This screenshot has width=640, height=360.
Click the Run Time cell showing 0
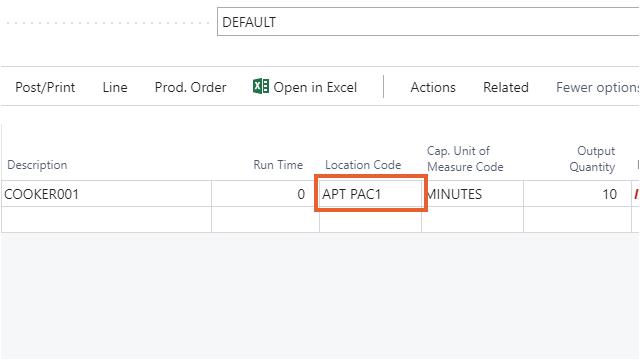[265, 194]
